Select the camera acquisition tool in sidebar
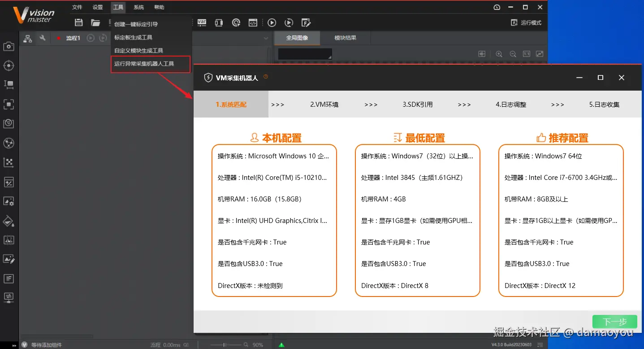The height and width of the screenshot is (349, 644). tap(9, 46)
